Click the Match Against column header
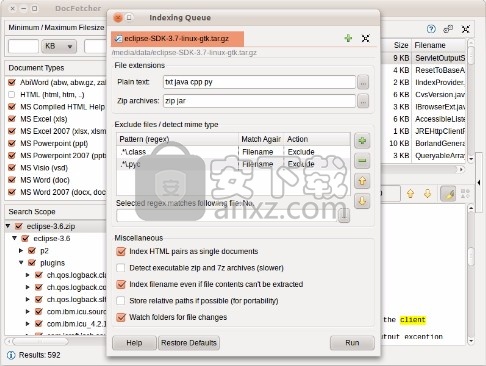 (x=261, y=139)
